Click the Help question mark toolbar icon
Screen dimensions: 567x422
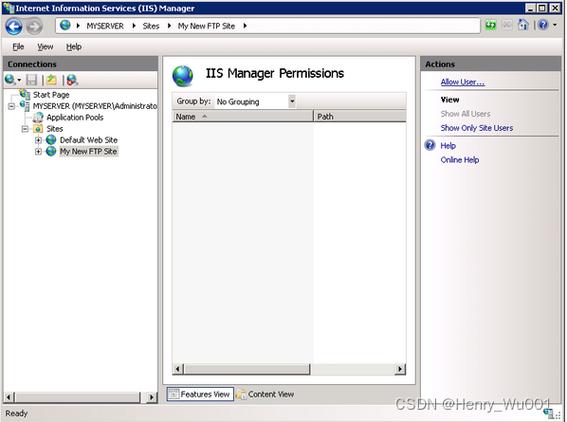[543, 25]
